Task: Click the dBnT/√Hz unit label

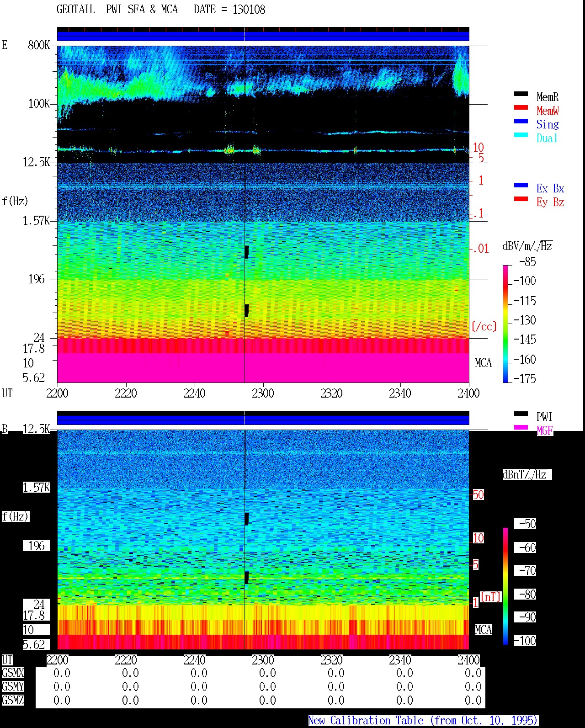Action: tap(527, 474)
